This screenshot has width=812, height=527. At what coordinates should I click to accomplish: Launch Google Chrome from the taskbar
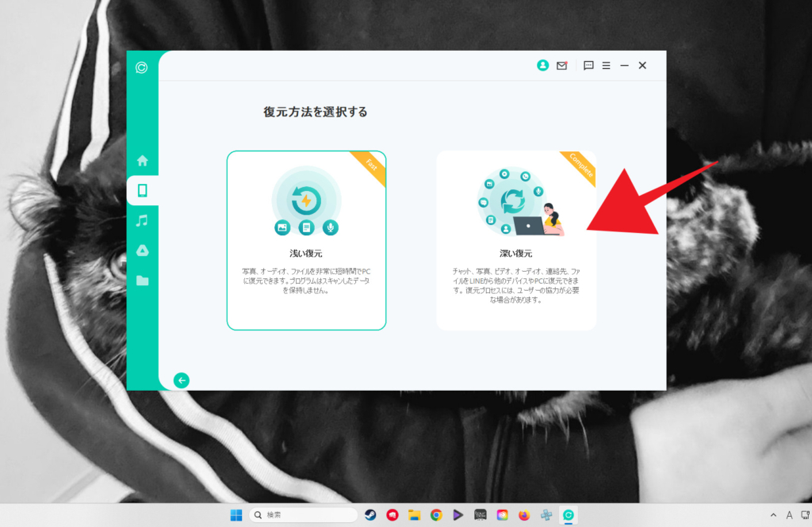click(x=436, y=515)
